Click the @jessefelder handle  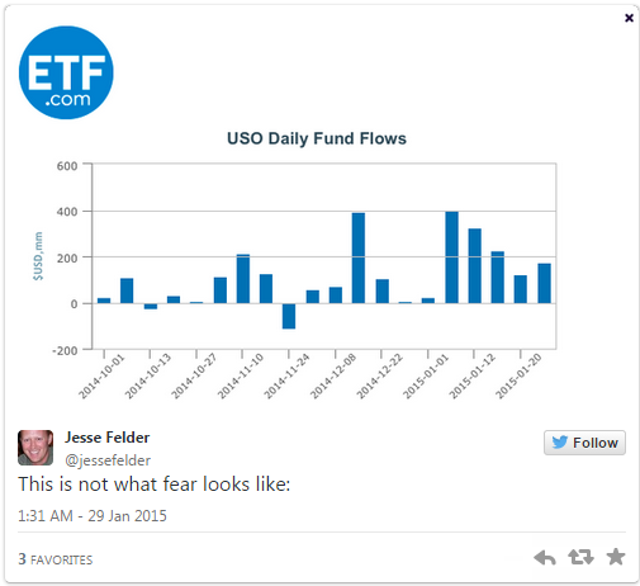pyautogui.click(x=108, y=461)
